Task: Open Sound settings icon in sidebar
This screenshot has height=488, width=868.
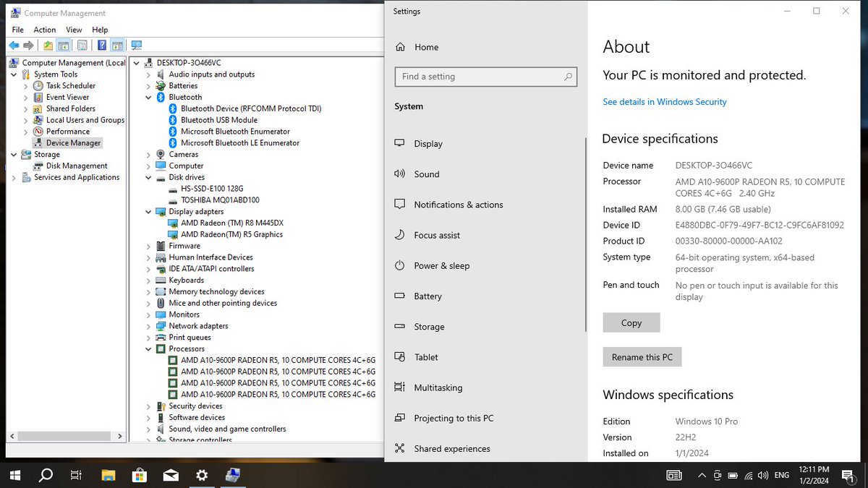Action: click(x=399, y=174)
